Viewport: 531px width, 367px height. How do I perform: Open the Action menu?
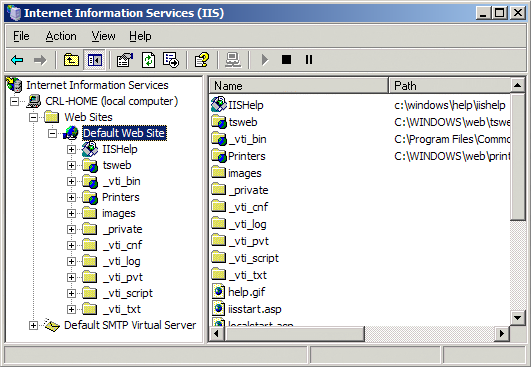[61, 36]
